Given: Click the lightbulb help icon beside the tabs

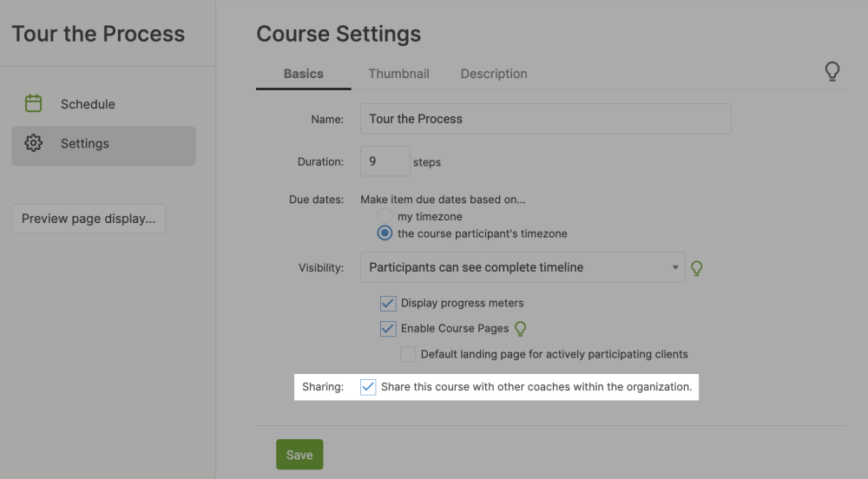Looking at the screenshot, I should click(x=832, y=72).
